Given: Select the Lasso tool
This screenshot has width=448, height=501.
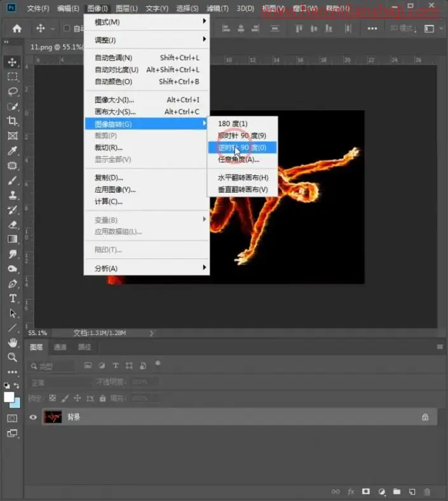Looking at the screenshot, I should (13, 92).
